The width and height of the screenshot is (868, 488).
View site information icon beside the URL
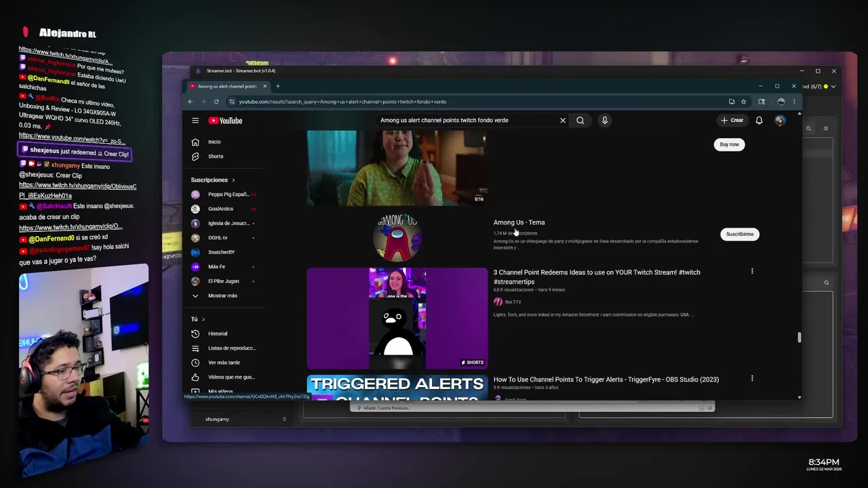[232, 102]
